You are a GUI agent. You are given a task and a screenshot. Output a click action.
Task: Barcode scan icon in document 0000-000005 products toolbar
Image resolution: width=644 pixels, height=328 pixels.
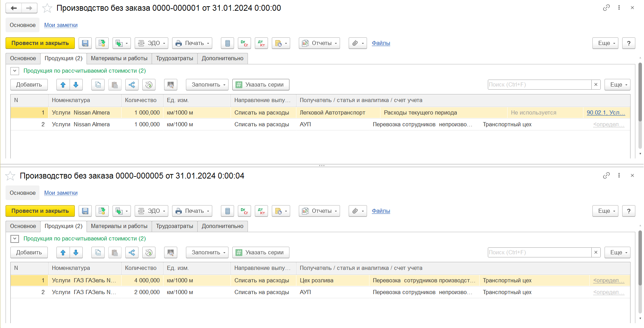coord(171,253)
